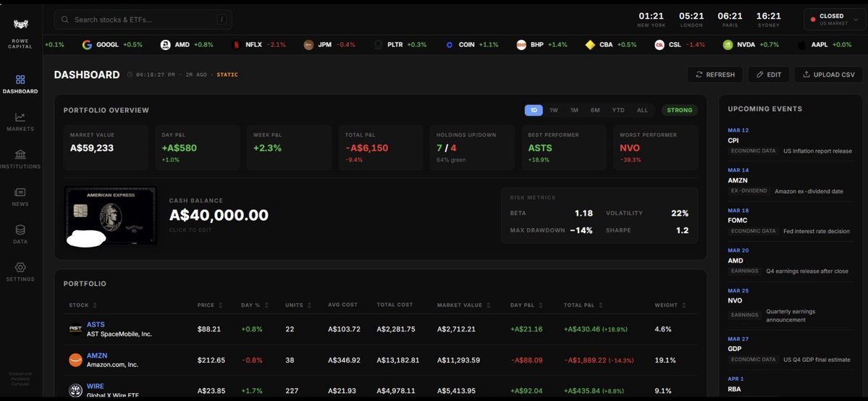Open the Data database icon
Screen dimensions: 868x401
(x=20, y=230)
